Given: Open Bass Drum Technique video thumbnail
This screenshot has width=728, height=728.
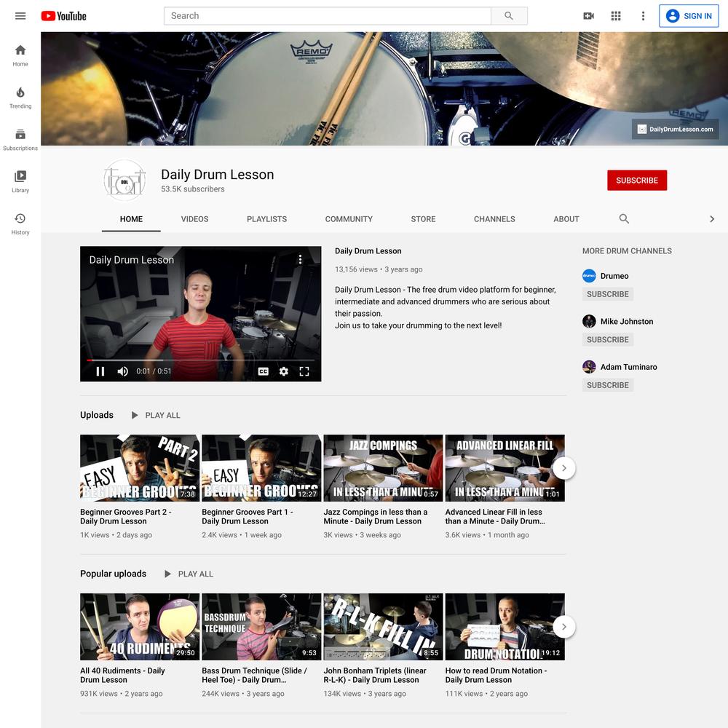Looking at the screenshot, I should [x=261, y=627].
